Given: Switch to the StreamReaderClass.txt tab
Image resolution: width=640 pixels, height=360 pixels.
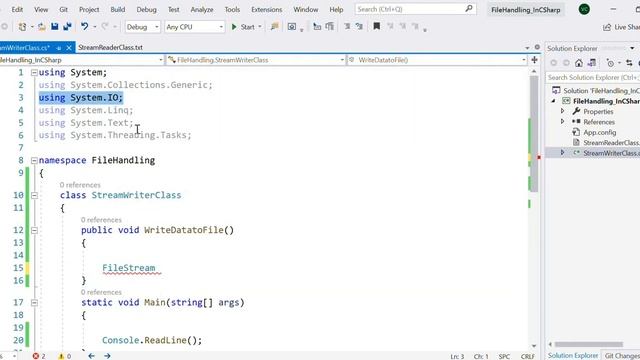Looking at the screenshot, I should click(x=110, y=47).
